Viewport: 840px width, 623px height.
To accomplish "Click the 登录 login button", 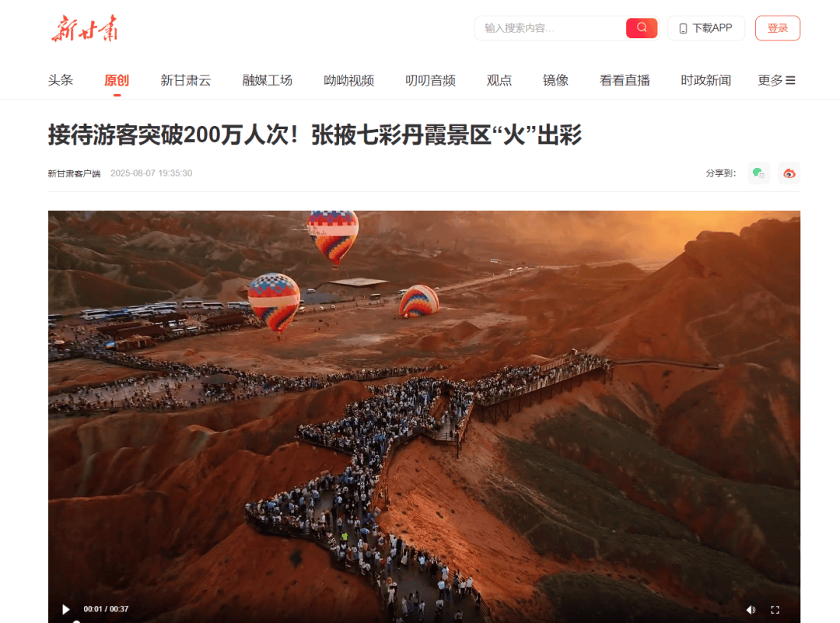I will 777,29.
